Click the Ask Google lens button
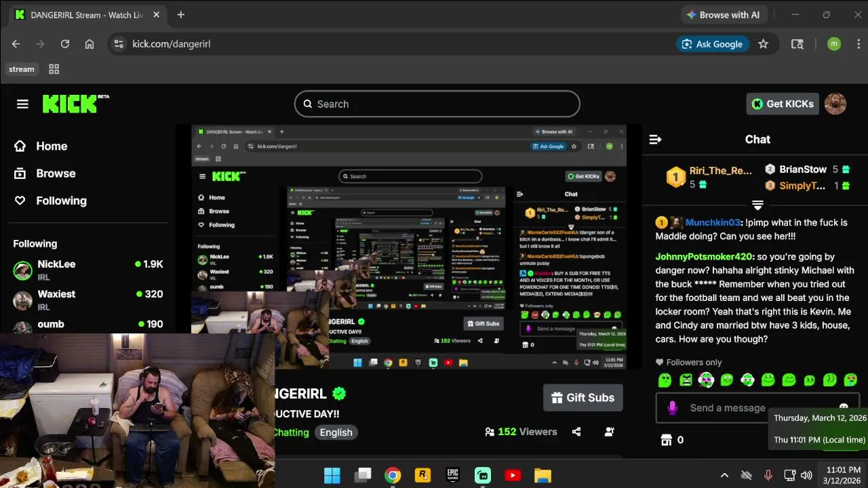Viewport: 868px width, 488px height. click(x=712, y=44)
